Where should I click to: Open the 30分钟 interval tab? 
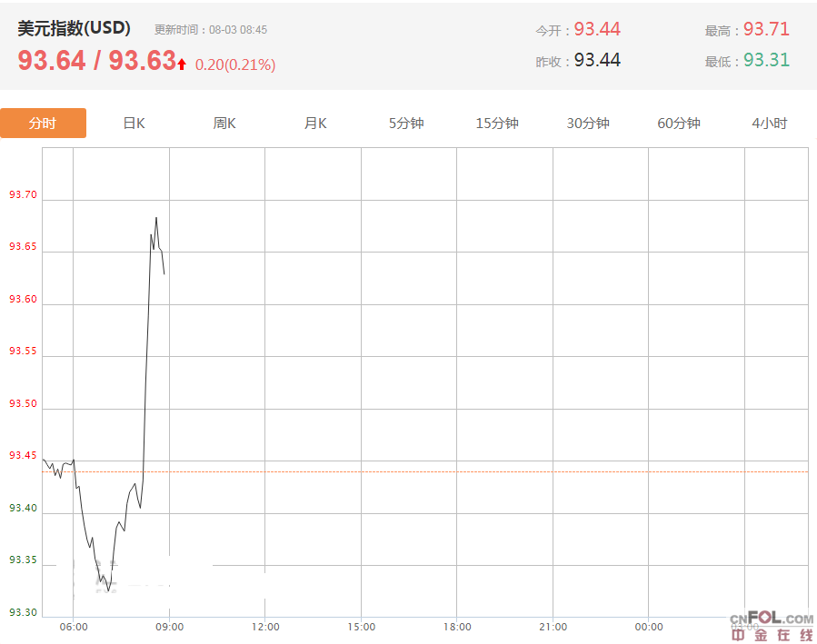click(x=588, y=124)
